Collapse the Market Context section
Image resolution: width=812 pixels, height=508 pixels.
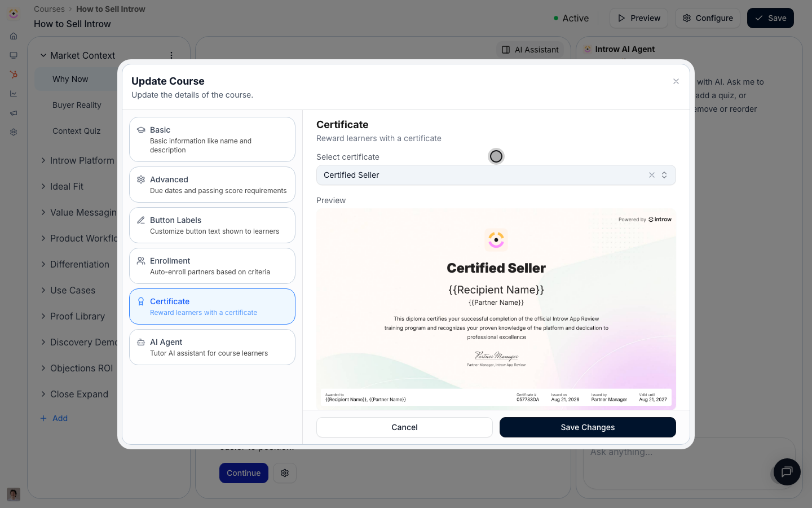[43, 55]
